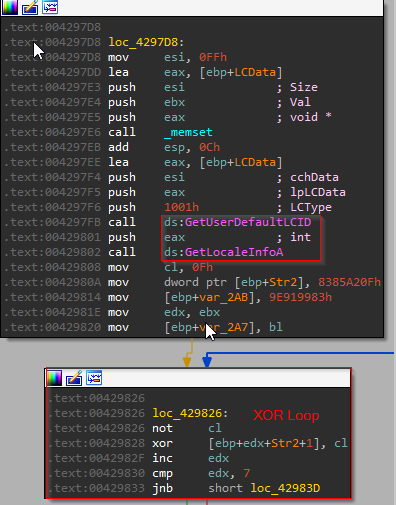Click 'not cl' instruction
Screen dimensions: 396x505
point(187,428)
